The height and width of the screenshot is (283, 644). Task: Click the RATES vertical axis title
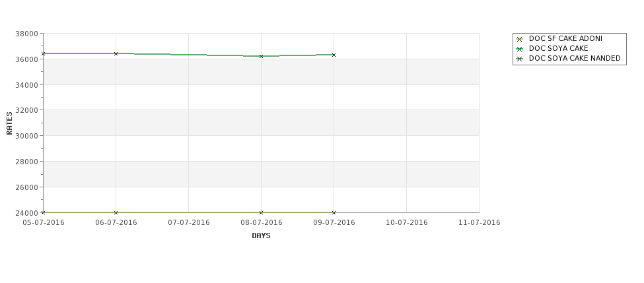point(9,123)
